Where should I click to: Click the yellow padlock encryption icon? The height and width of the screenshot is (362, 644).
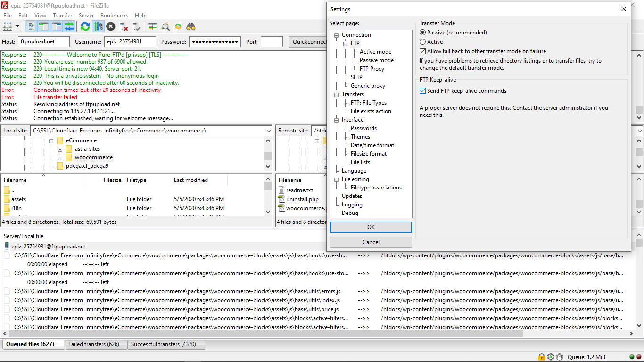coord(542,357)
